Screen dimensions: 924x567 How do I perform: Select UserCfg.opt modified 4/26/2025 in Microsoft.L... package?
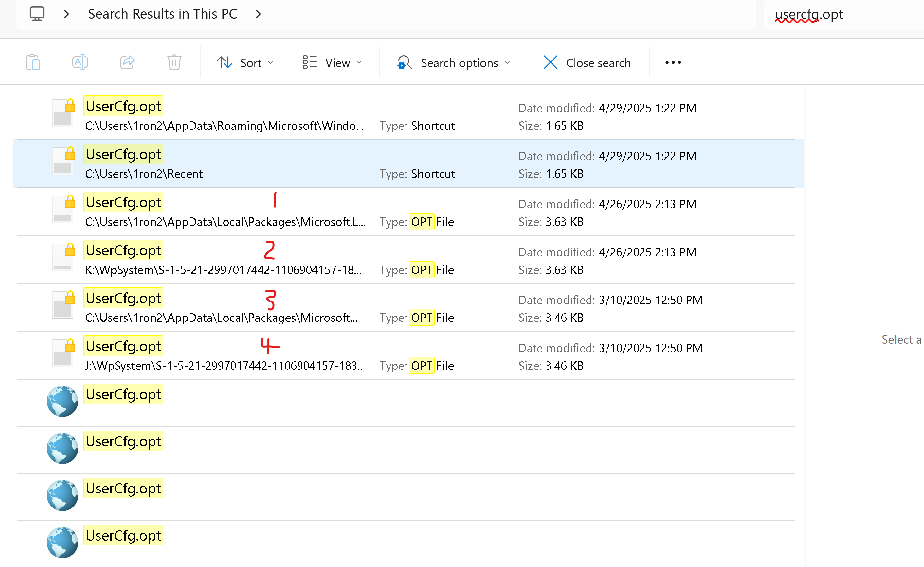(123, 202)
